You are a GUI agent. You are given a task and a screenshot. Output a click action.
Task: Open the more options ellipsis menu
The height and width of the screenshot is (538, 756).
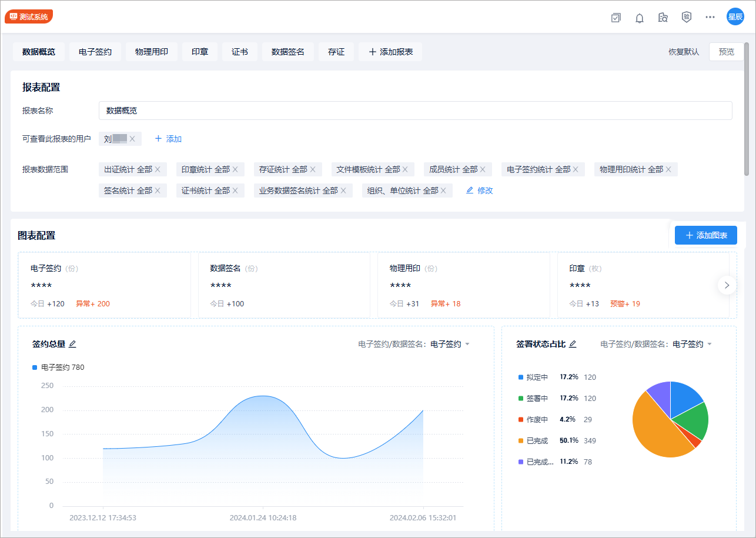710,17
